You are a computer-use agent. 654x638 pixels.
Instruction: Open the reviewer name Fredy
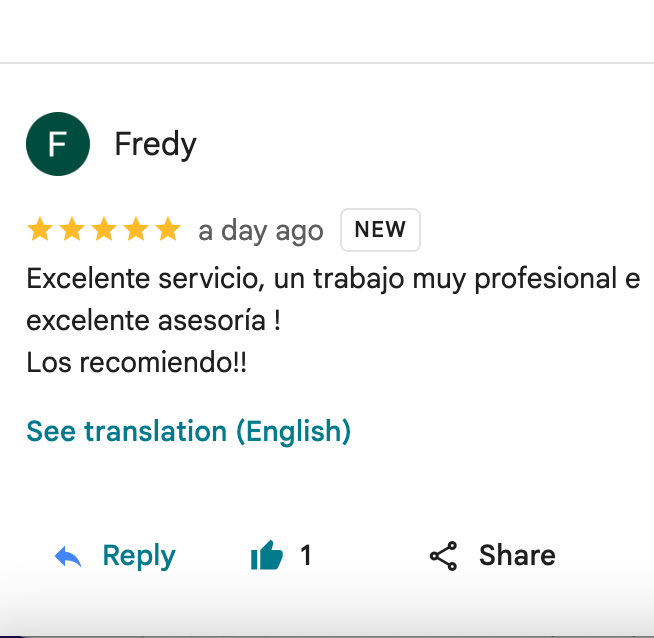tap(155, 144)
